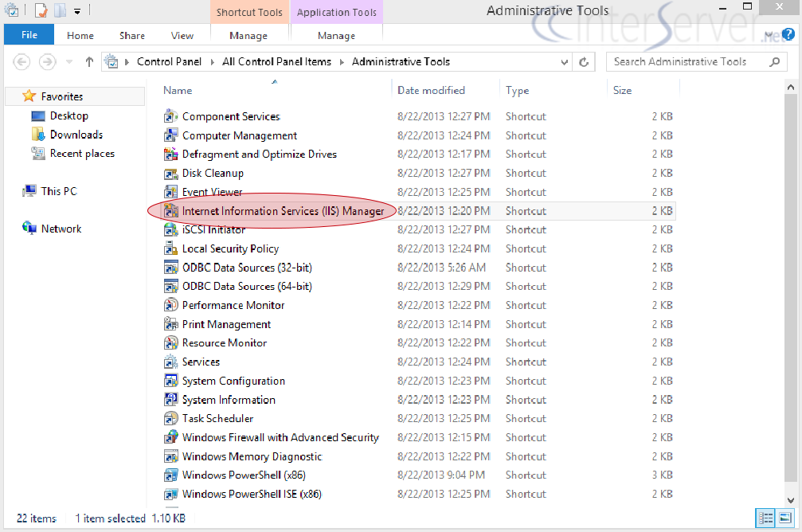Click the search magnifier icon
This screenshot has height=532, width=802.
pos(775,62)
